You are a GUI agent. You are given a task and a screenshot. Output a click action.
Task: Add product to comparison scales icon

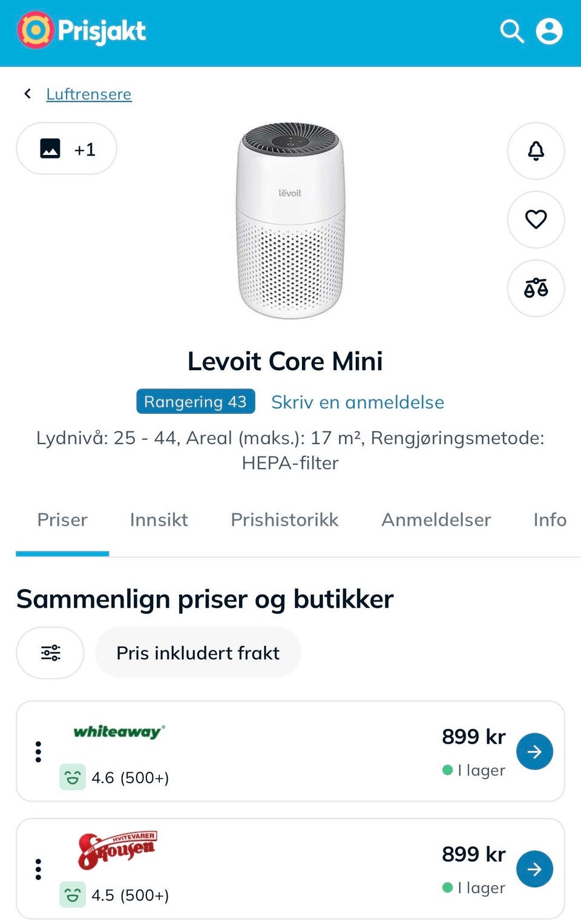click(x=536, y=288)
